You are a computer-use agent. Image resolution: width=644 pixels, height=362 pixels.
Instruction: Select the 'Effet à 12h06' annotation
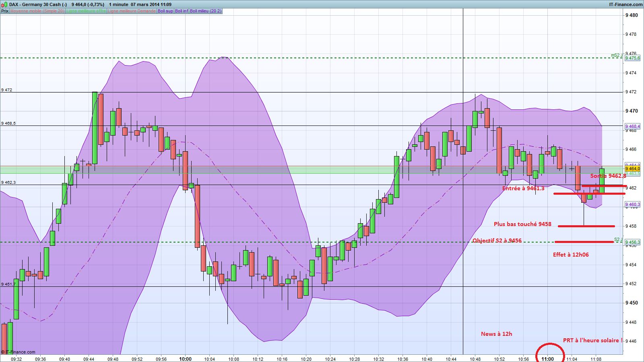(571, 255)
